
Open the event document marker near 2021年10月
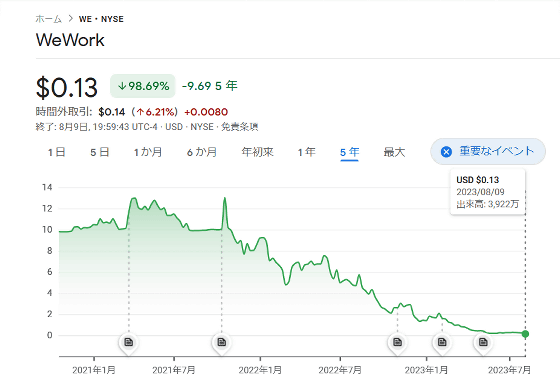[x=221, y=342]
